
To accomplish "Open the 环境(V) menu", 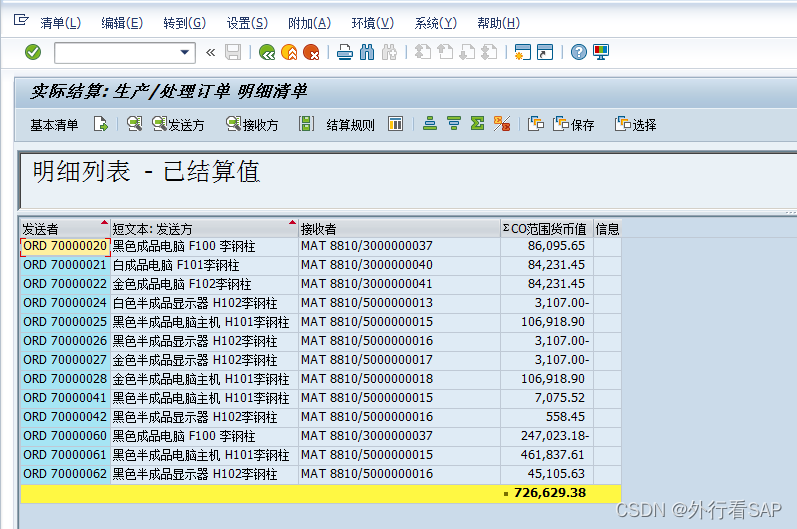I will tap(373, 23).
